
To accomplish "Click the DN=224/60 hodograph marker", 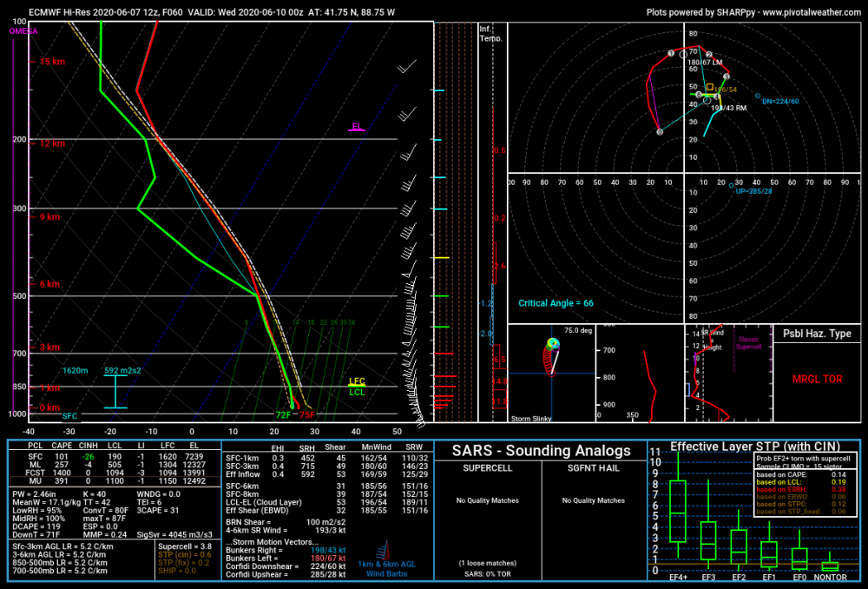I will [777, 100].
